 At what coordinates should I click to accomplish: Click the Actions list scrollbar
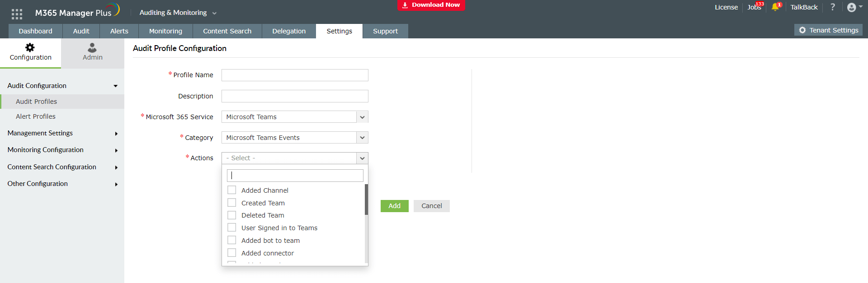pos(366,199)
